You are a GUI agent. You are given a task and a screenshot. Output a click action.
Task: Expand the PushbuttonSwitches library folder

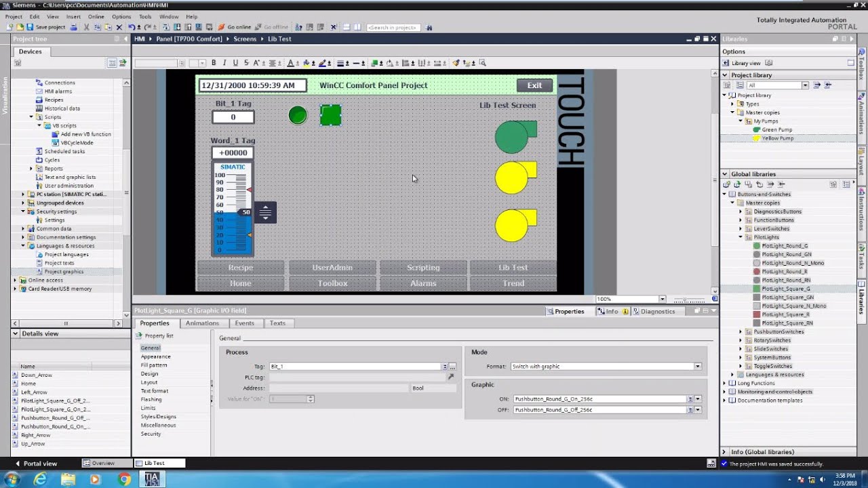[x=741, y=331]
